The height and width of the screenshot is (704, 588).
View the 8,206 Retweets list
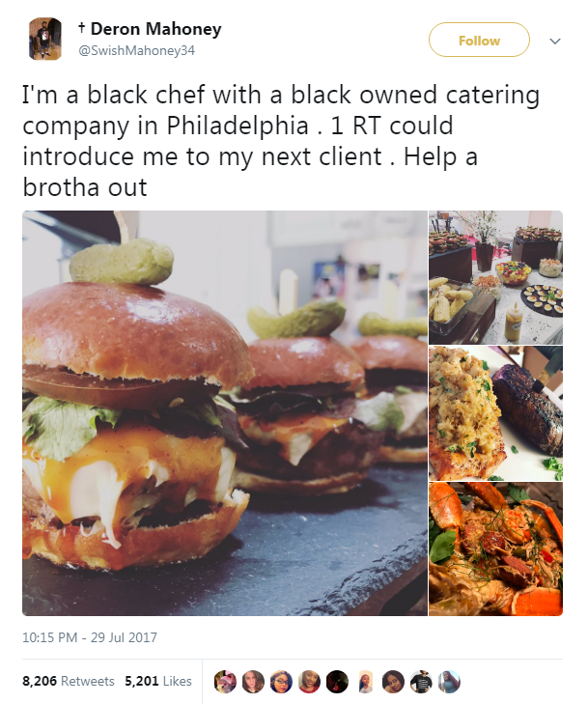pos(69,681)
